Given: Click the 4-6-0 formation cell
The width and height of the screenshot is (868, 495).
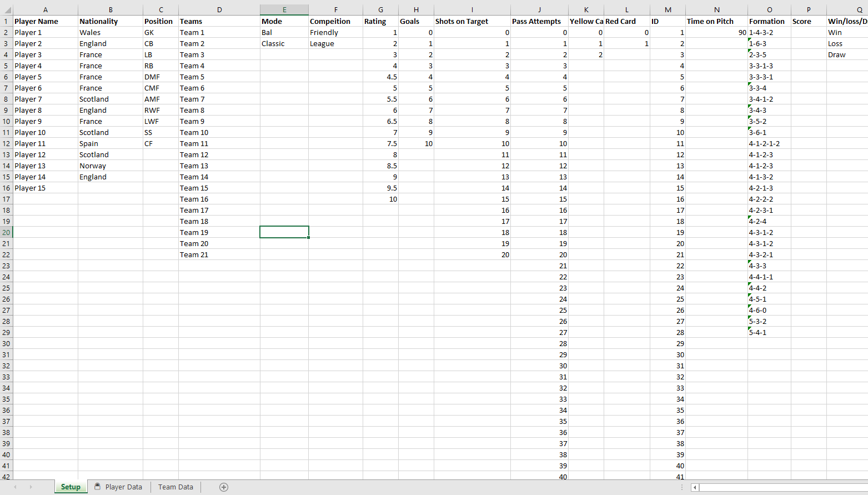Looking at the screenshot, I should coord(769,310).
